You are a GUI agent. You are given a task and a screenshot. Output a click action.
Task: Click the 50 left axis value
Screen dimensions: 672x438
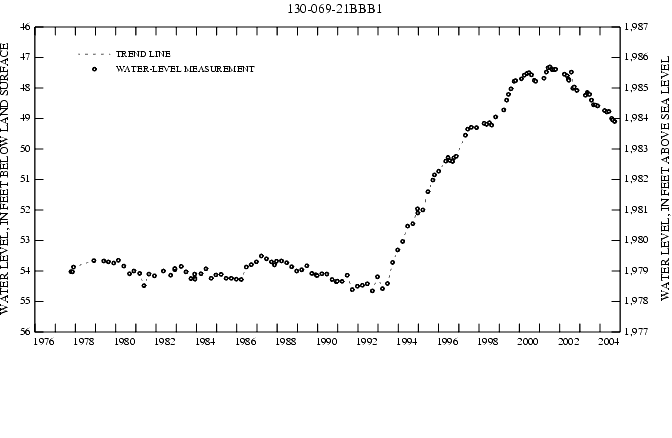click(x=25, y=149)
